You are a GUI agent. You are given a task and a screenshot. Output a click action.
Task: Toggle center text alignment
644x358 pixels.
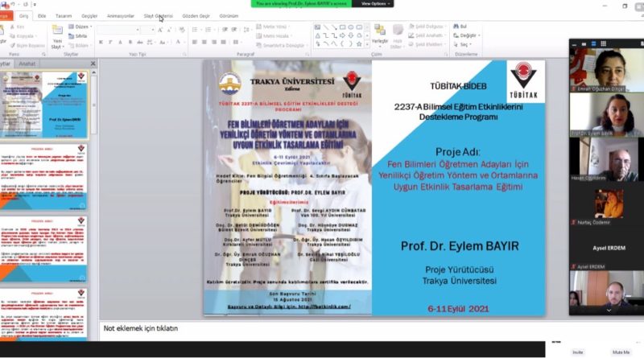[x=204, y=42]
